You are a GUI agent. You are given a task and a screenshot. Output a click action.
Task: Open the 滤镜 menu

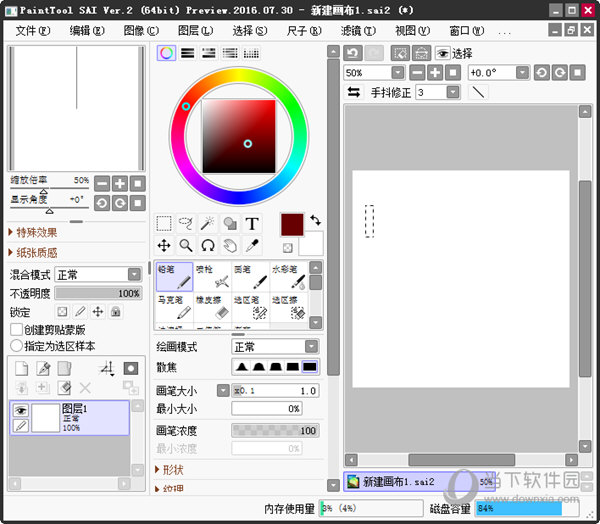click(353, 31)
